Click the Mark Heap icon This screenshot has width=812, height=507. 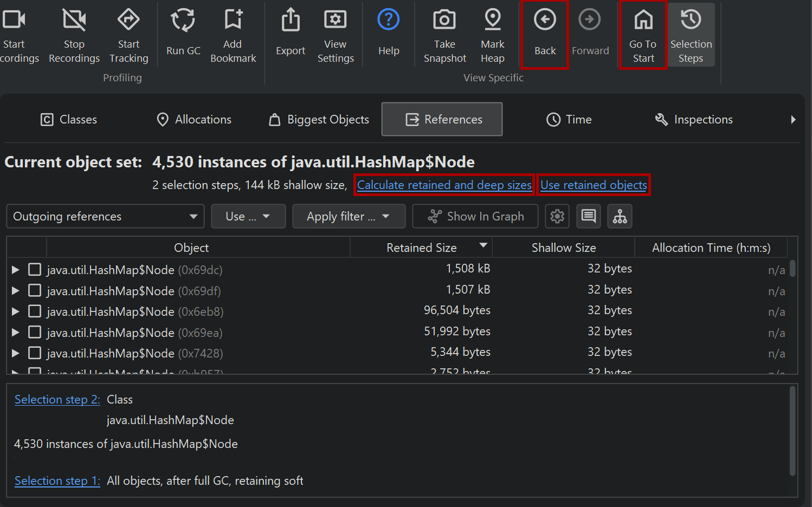coord(492,21)
